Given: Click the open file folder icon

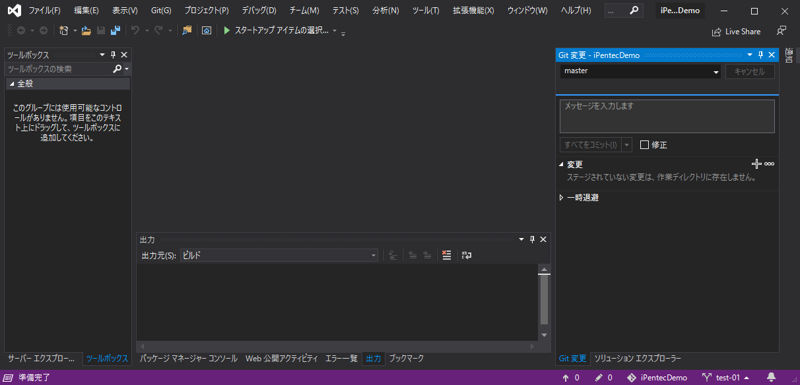Looking at the screenshot, I should click(86, 31).
